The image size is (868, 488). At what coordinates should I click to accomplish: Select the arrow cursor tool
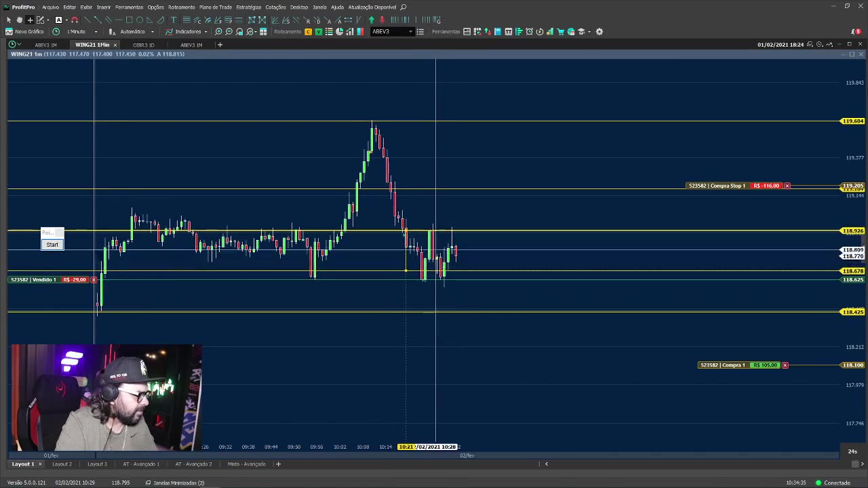point(8,20)
